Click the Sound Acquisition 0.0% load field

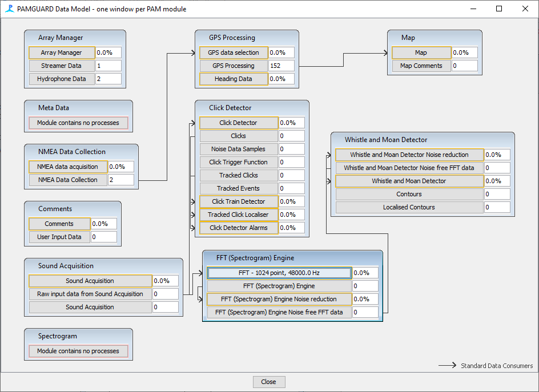[x=166, y=281]
